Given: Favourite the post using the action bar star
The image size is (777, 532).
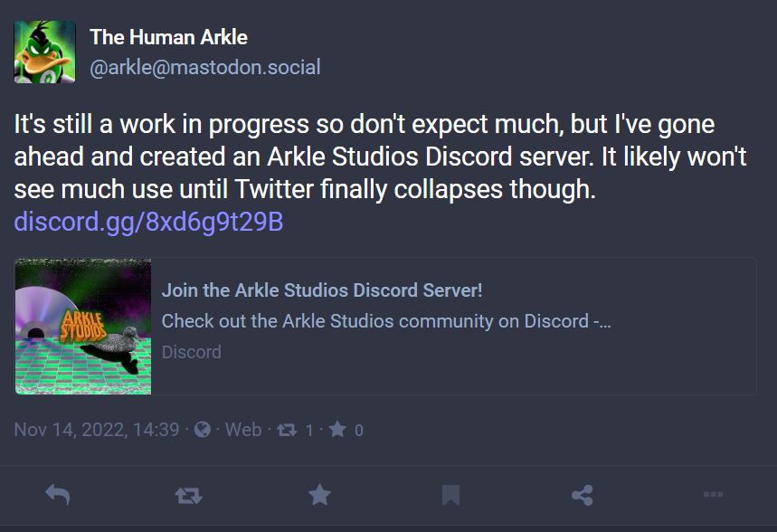Looking at the screenshot, I should pyautogui.click(x=319, y=495).
